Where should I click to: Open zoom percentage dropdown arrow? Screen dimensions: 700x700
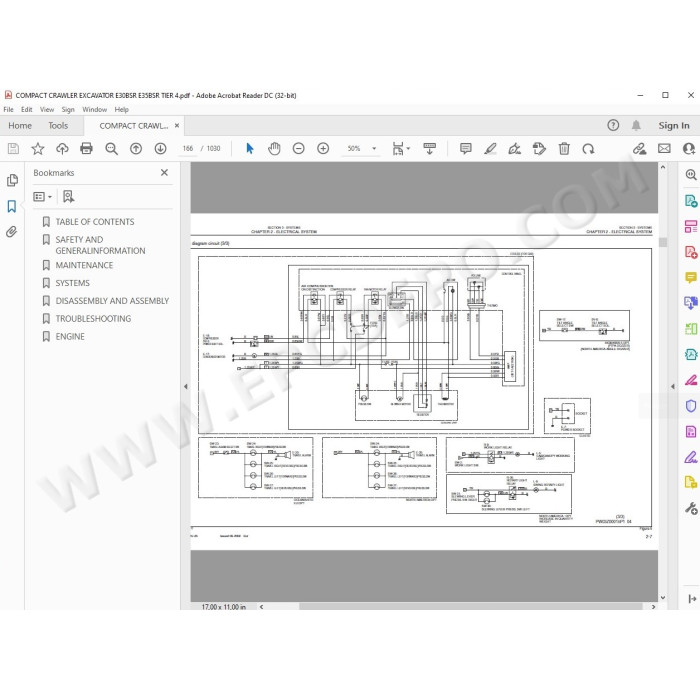pyautogui.click(x=374, y=148)
